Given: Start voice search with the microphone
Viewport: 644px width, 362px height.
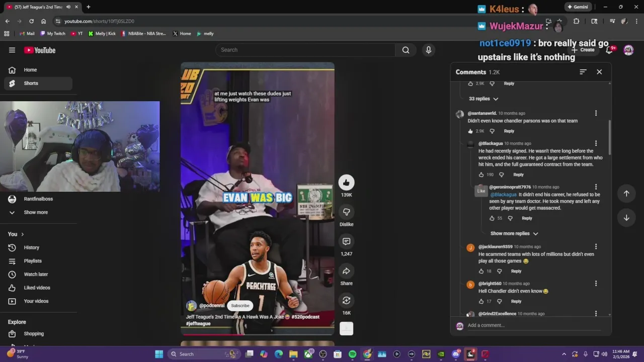Looking at the screenshot, I should 429,50.
